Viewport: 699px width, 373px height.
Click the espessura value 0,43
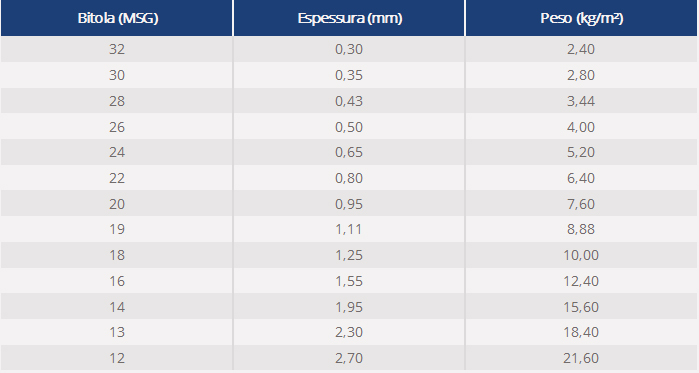(349, 101)
